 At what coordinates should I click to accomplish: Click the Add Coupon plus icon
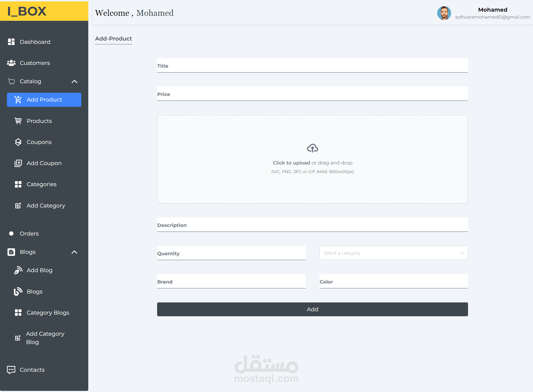pos(18,163)
